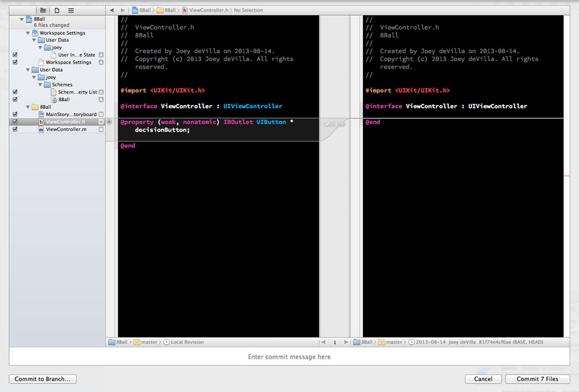The height and width of the screenshot is (392, 579).
Task: Collapse the User Data folder containing Schemes
Action: pyautogui.click(x=28, y=69)
